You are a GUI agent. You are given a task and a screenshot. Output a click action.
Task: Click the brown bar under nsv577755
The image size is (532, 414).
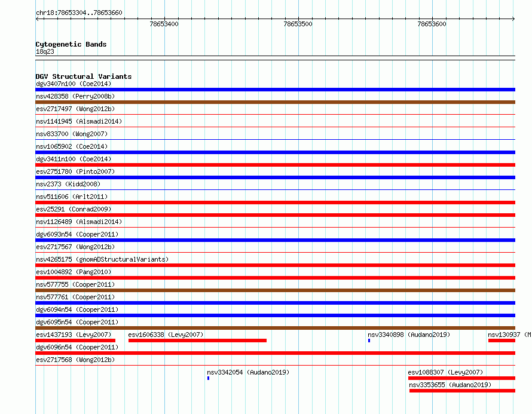point(275,290)
